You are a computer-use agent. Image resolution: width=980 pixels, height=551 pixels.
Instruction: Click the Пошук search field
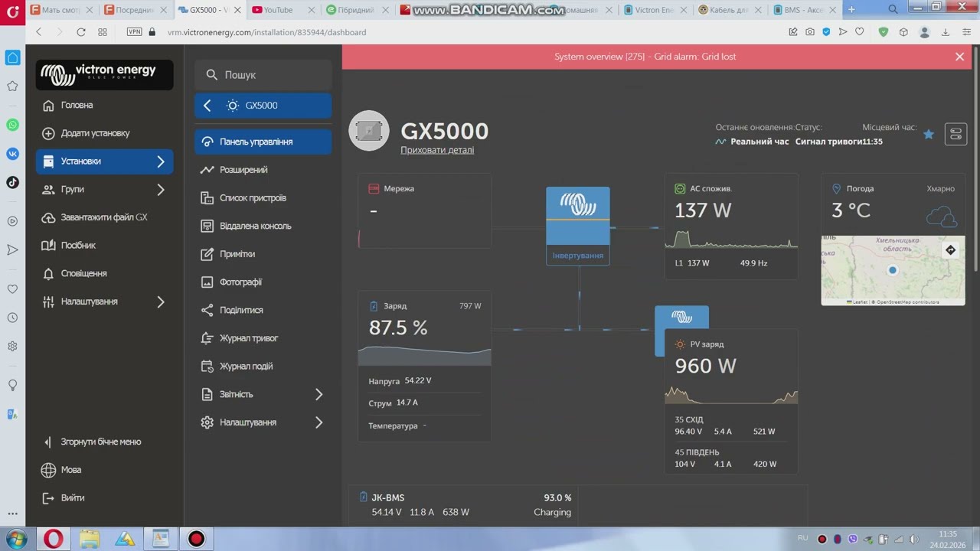click(x=263, y=75)
